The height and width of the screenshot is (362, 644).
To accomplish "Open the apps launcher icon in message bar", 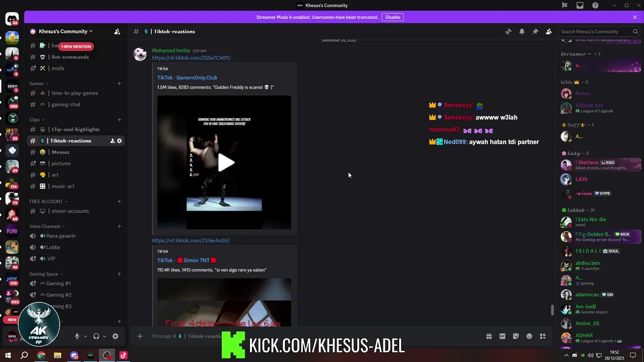I will 542,336.
